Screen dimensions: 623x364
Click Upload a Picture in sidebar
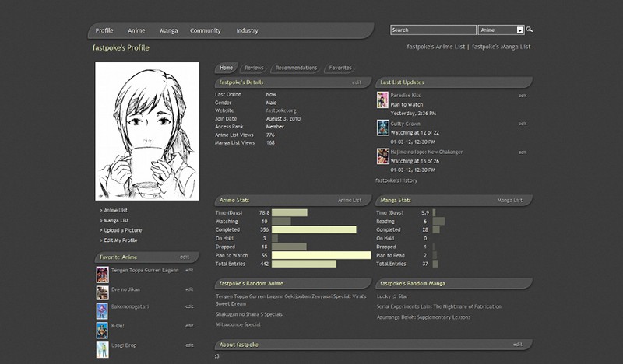click(x=123, y=230)
